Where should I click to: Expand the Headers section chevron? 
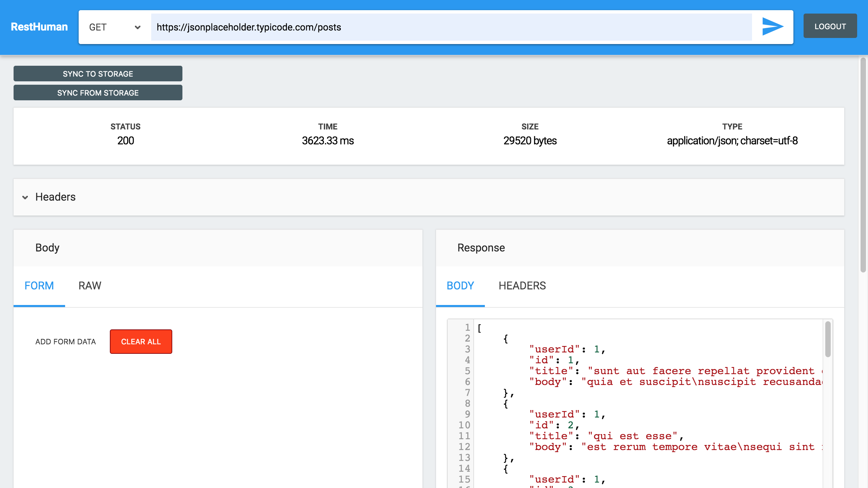point(25,197)
